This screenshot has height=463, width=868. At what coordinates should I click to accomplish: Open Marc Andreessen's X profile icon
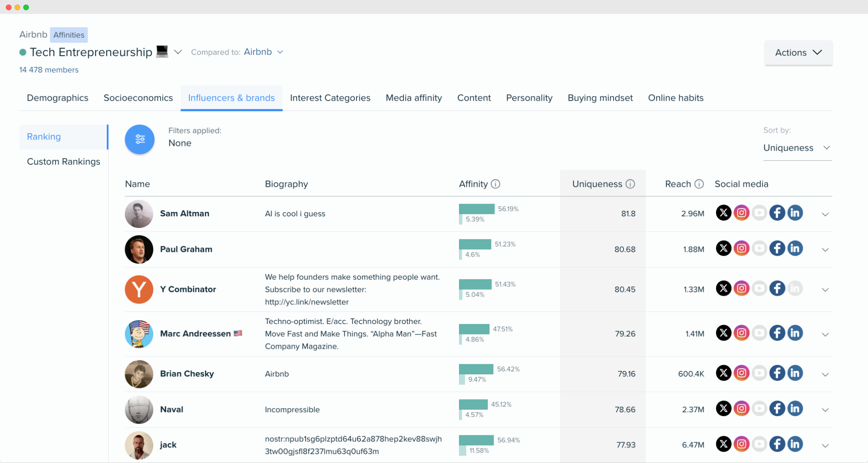[723, 333]
